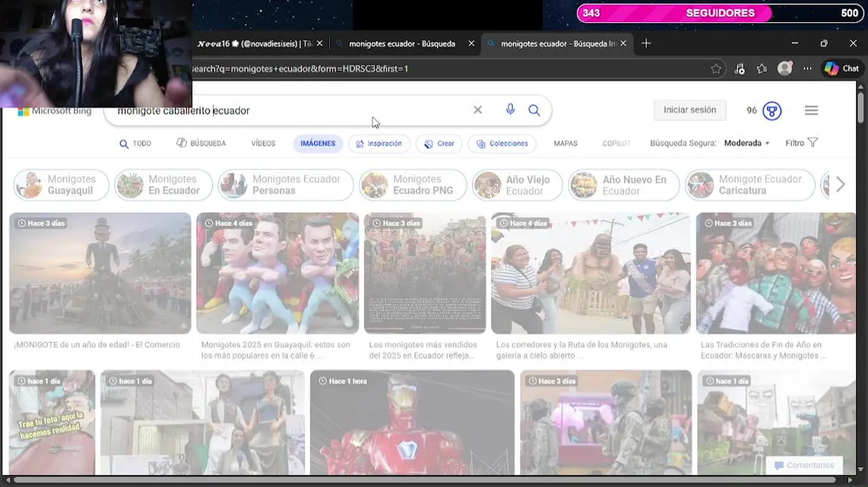Screen dimensions: 868x487
Task: Open 'Las Tradiciones de Fin de Año' image
Action: click(776, 273)
